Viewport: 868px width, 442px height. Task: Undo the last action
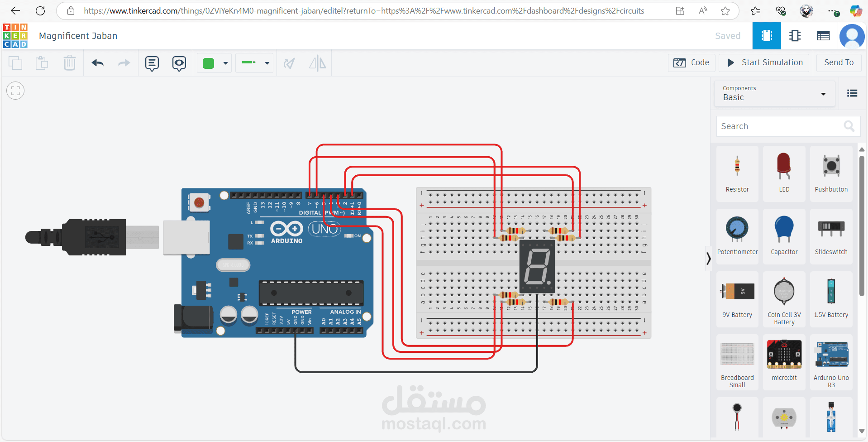tap(98, 63)
